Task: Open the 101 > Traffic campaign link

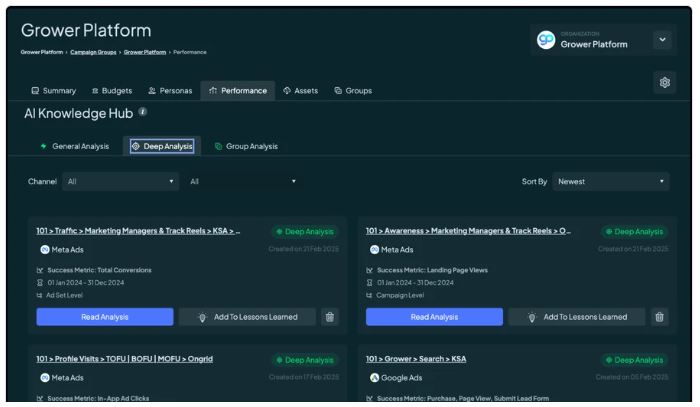Action: click(x=138, y=231)
